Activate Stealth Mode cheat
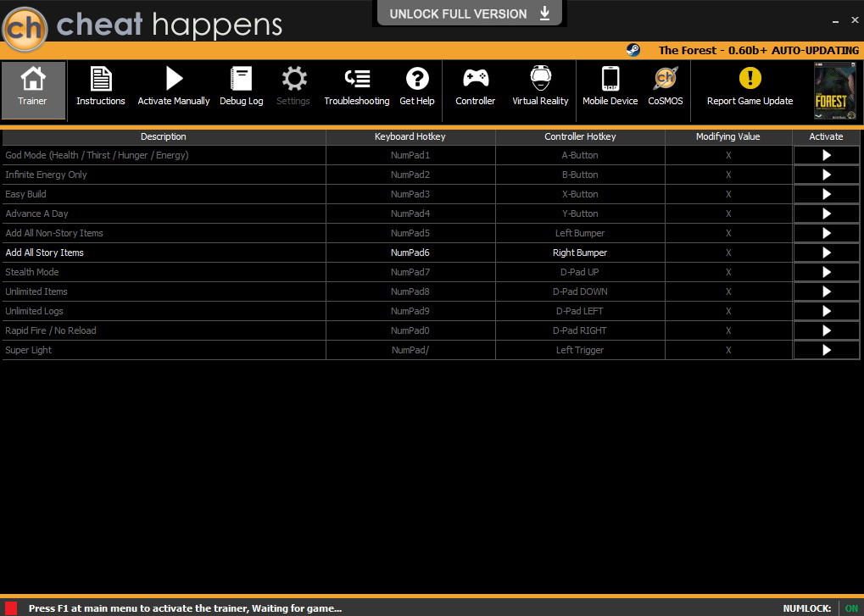 coord(826,272)
